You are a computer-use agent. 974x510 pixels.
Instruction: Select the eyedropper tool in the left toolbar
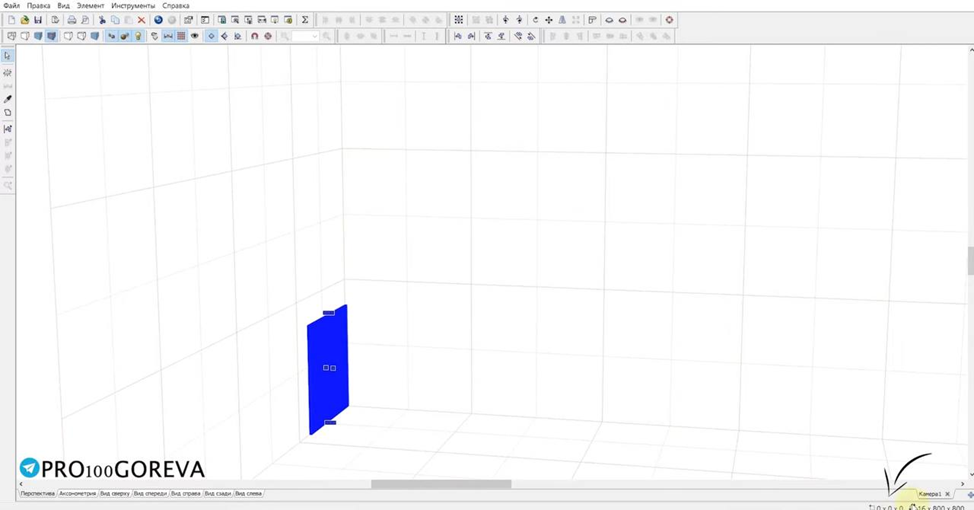[7, 99]
